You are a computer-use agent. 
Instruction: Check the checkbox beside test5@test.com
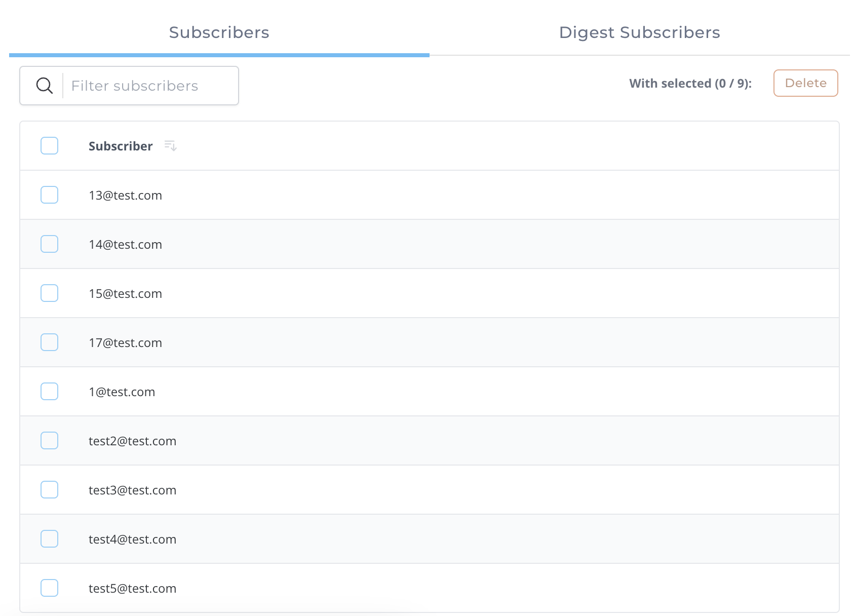49,588
